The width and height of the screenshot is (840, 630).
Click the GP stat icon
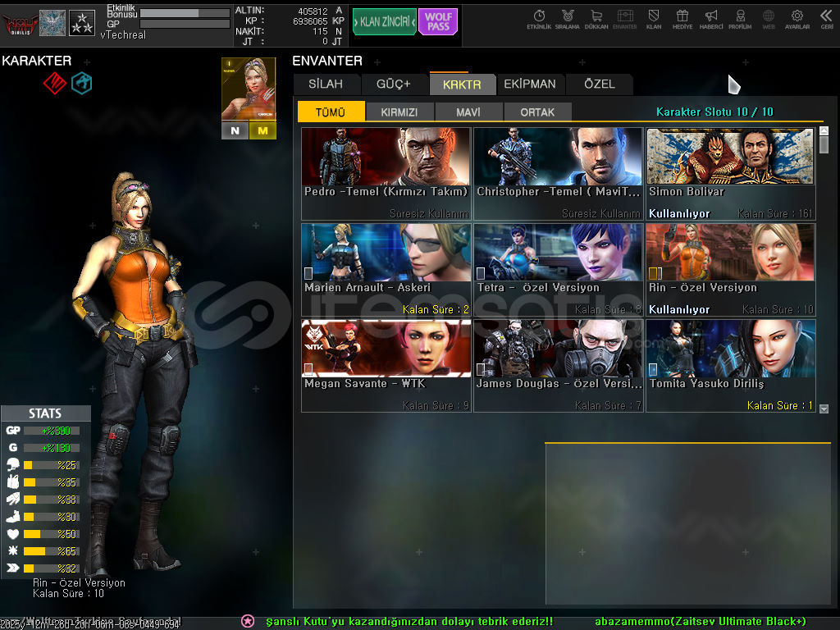point(13,430)
